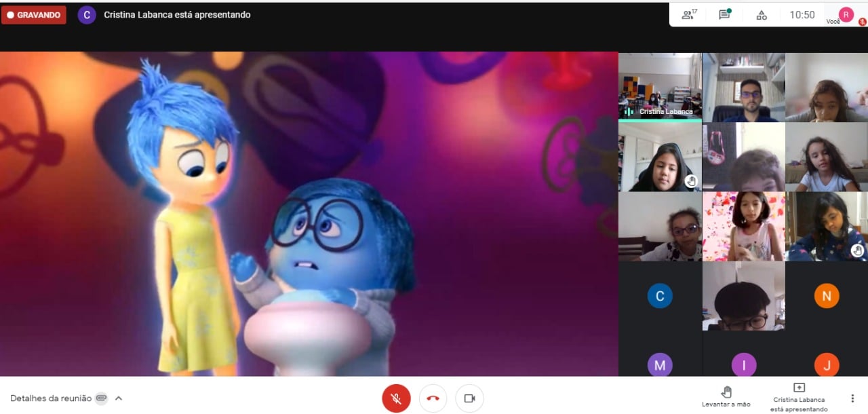Select the man with glasses video tile
Image resolution: width=868 pixels, height=414 pixels.
(x=744, y=87)
